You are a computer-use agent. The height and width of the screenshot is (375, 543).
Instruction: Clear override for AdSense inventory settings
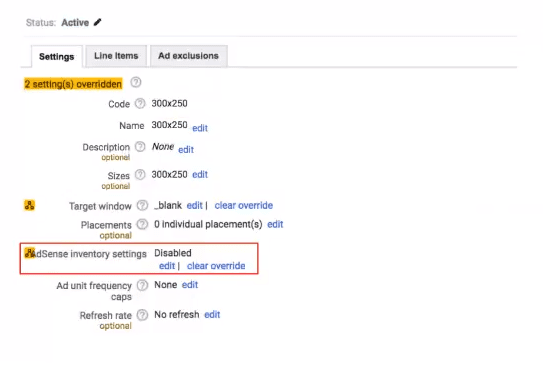coord(216,266)
